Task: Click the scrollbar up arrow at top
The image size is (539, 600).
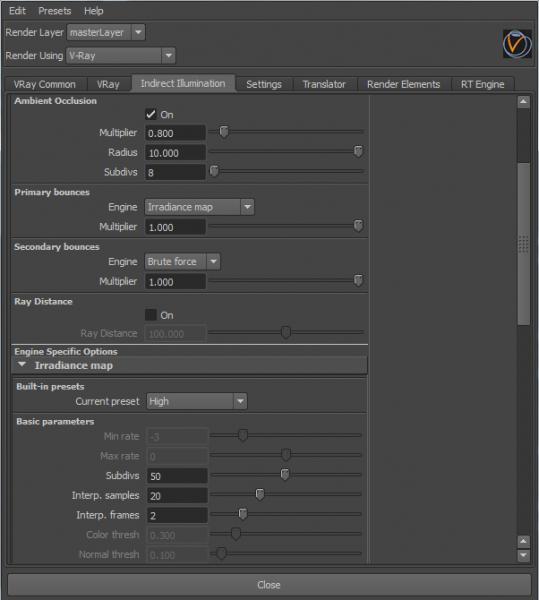Action: coord(523,102)
